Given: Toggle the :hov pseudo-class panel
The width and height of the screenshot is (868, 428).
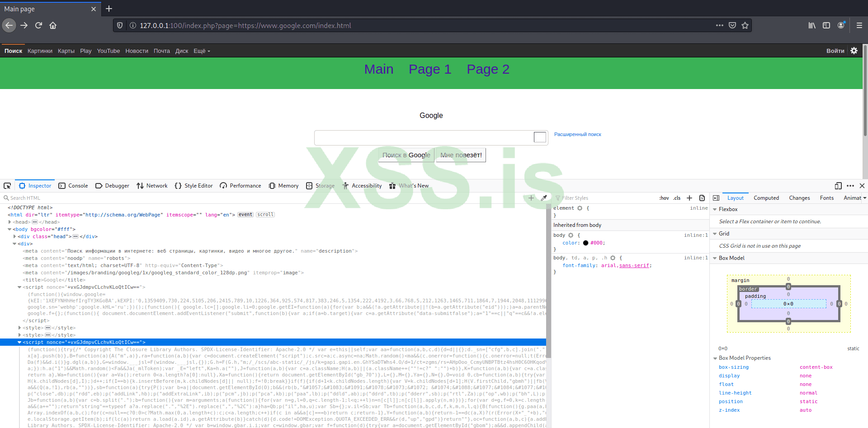Looking at the screenshot, I should tap(664, 198).
